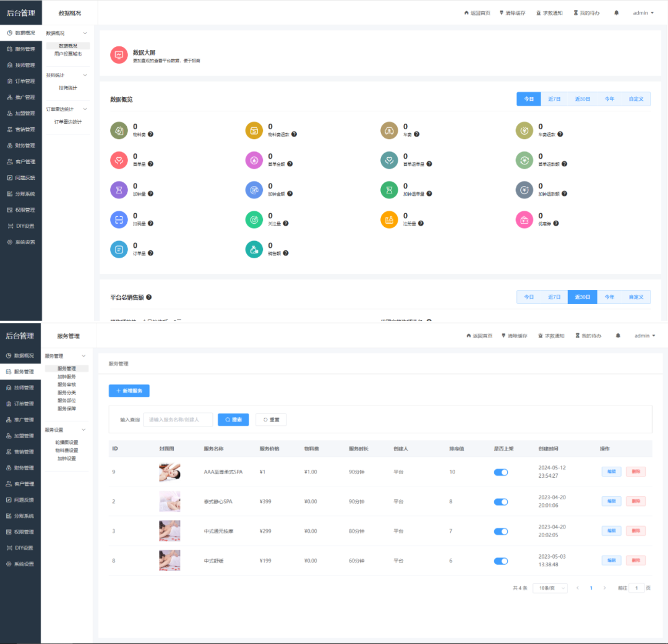Click help icon beside 平台总销售额 title
This screenshot has width=668, height=644.
149,297
